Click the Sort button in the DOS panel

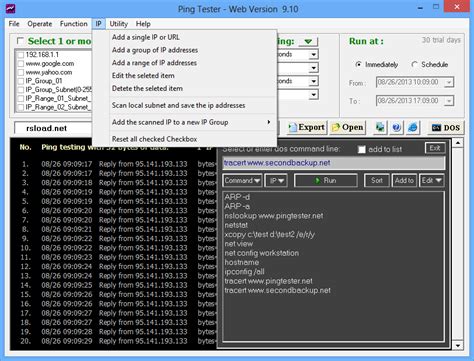click(x=377, y=180)
